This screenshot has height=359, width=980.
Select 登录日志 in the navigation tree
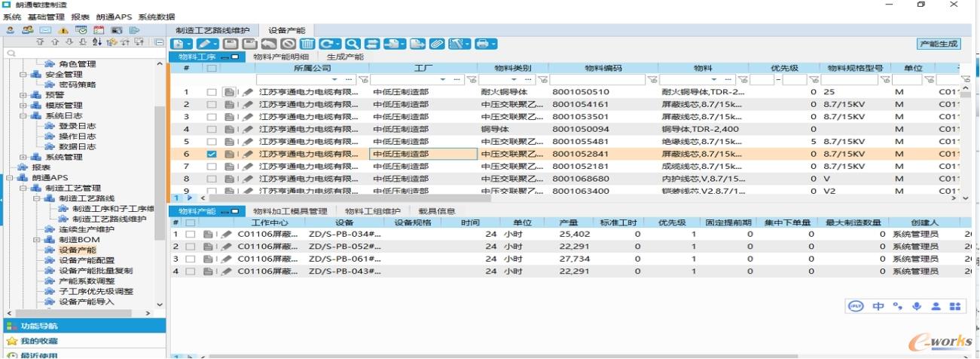77,126
